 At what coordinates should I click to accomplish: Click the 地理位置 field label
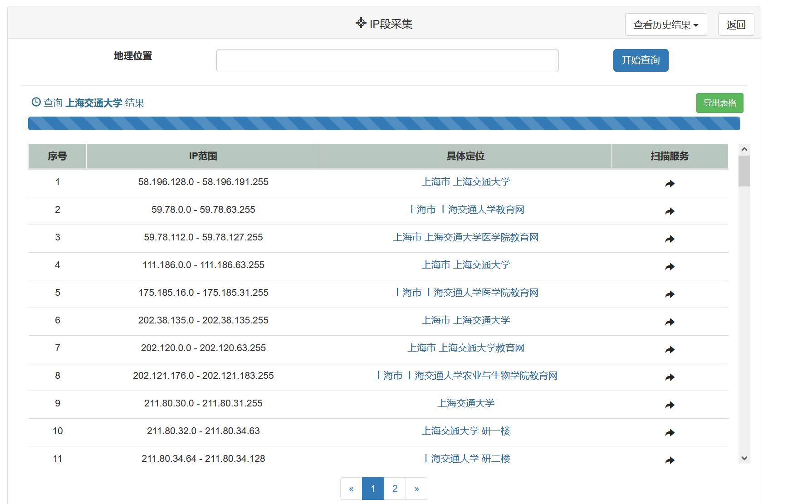click(133, 56)
